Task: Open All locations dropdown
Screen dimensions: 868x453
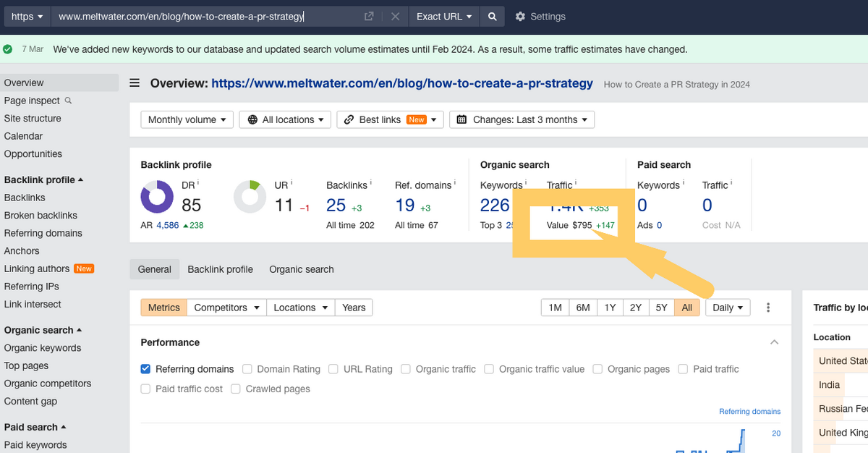Action: pyautogui.click(x=285, y=119)
